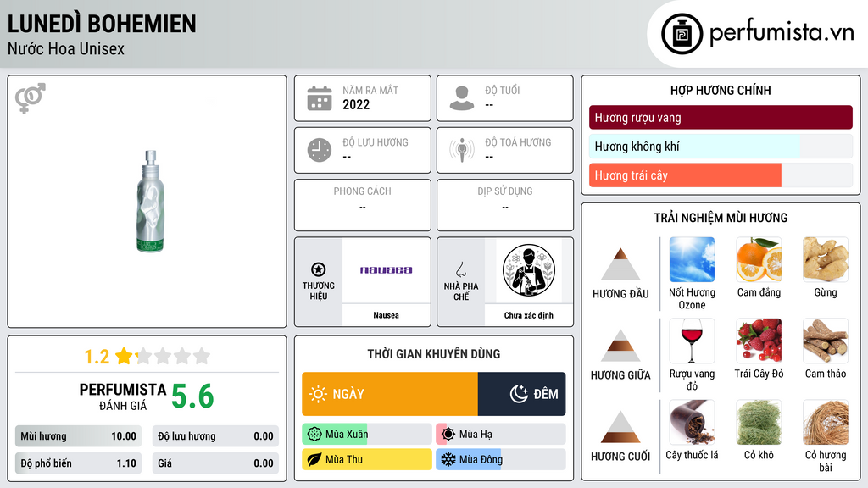
Task: Click the Mùa Thu season bar
Action: pyautogui.click(x=366, y=460)
